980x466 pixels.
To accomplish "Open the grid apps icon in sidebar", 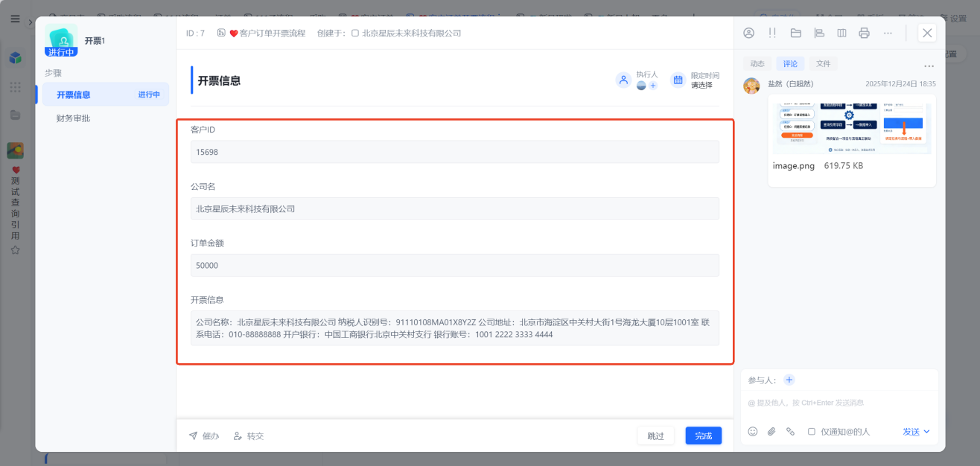I will (15, 87).
